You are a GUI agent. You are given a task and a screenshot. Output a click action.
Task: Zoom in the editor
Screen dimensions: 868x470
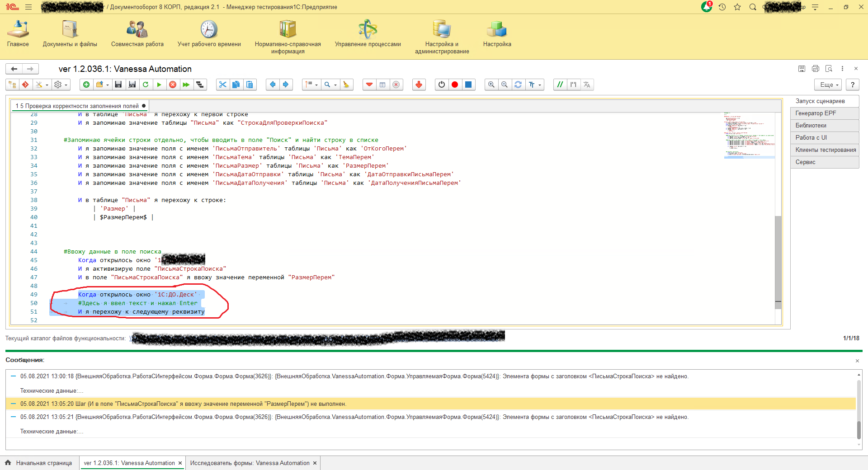tap(491, 85)
